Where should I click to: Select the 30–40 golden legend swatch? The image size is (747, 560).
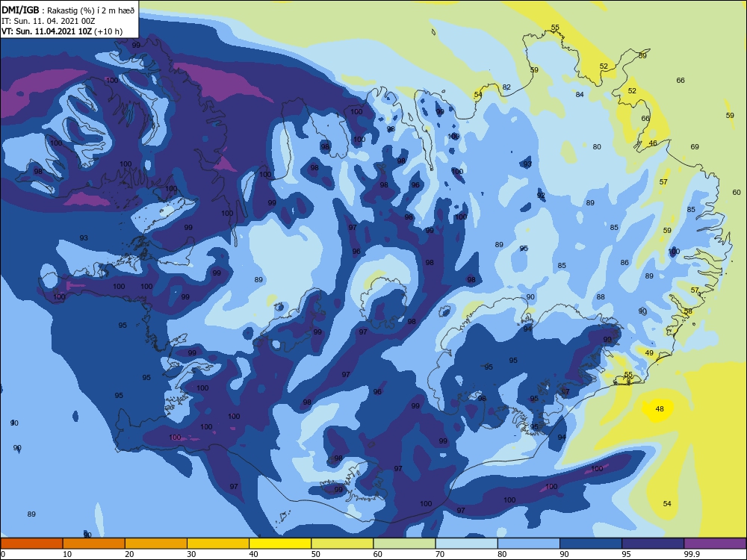[x=218, y=544]
